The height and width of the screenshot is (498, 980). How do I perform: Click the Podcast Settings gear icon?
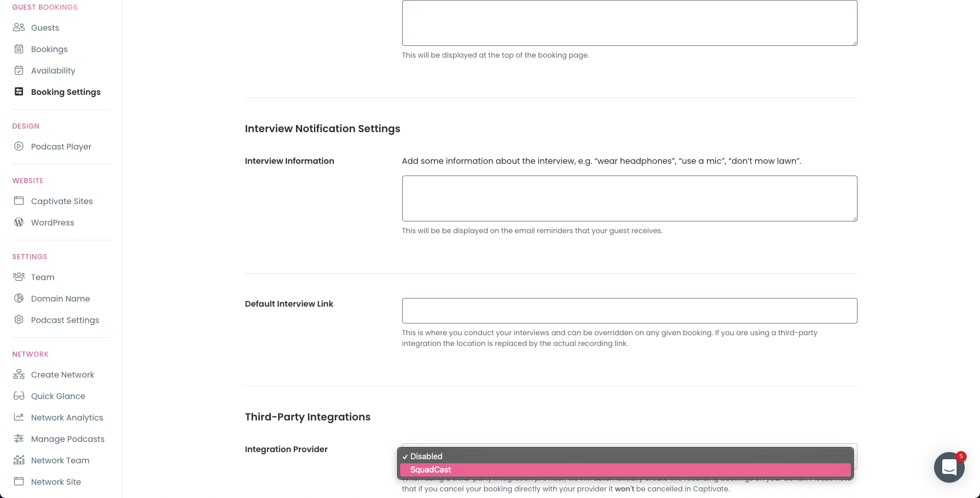tap(19, 320)
